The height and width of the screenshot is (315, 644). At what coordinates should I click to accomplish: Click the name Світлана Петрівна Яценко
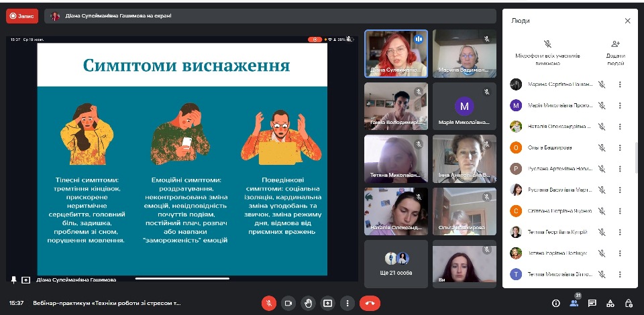coord(559,211)
